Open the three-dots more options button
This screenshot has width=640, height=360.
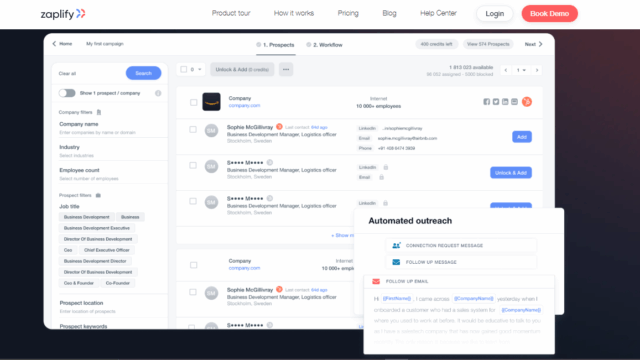coord(286,69)
